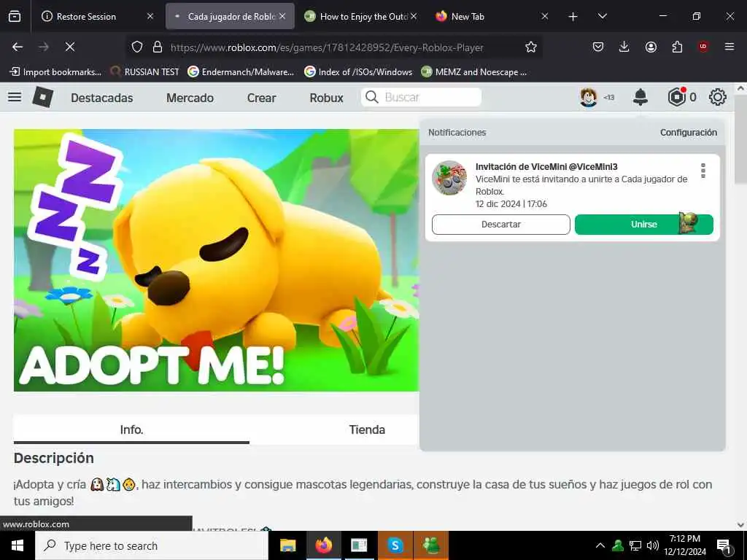747x560 pixels.
Task: Close the Cada jugador de Roblox tab
Action: pos(282,16)
